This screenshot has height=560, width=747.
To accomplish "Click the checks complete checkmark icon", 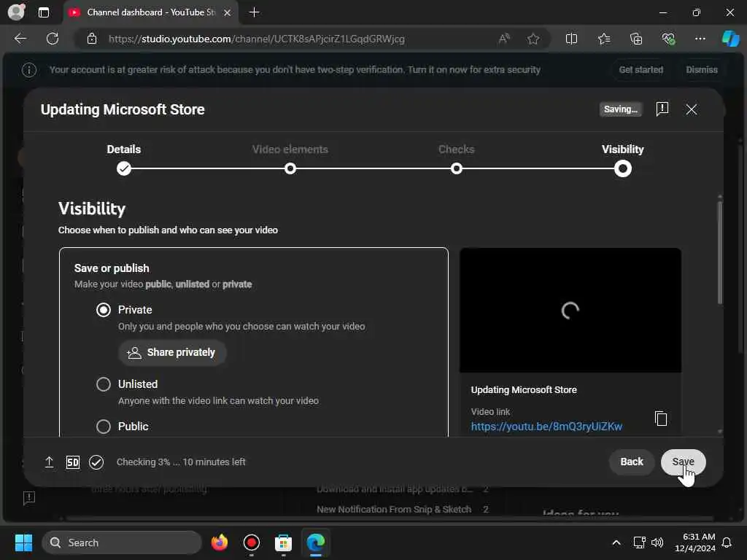I will coord(96,462).
